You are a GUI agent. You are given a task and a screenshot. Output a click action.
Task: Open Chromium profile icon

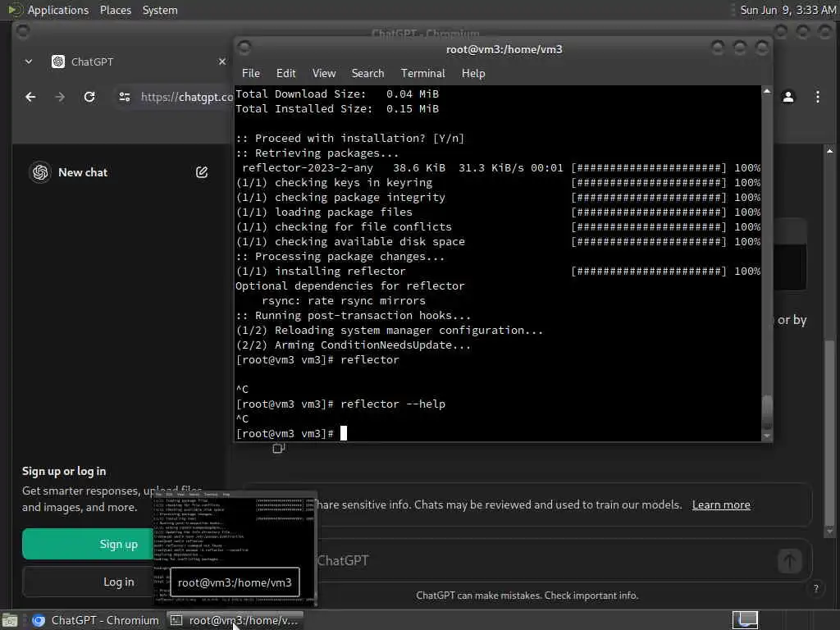[x=788, y=97]
